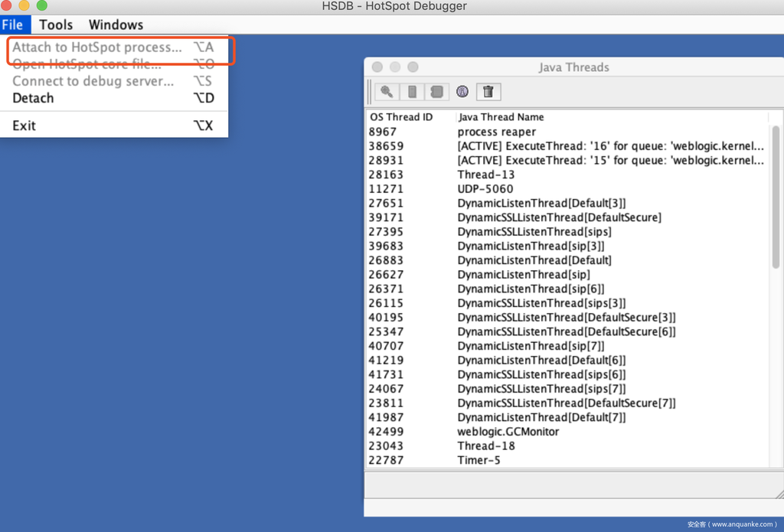This screenshot has height=532, width=784.
Task: Select the UDP-5060 thread row
Action: [567, 188]
